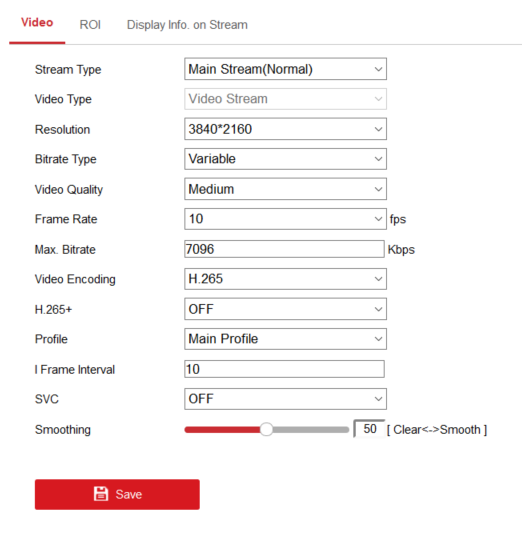The width and height of the screenshot is (522, 536).
Task: Click the Video Encoding label
Action: tap(75, 279)
